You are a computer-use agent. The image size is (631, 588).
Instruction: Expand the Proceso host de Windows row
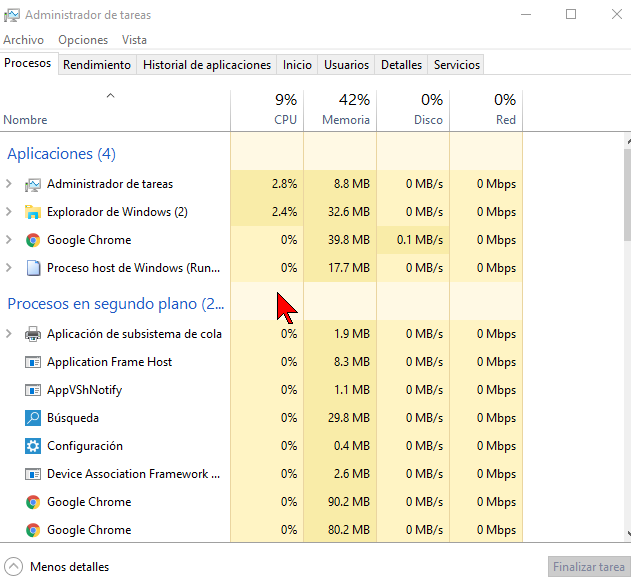pyautogui.click(x=8, y=268)
